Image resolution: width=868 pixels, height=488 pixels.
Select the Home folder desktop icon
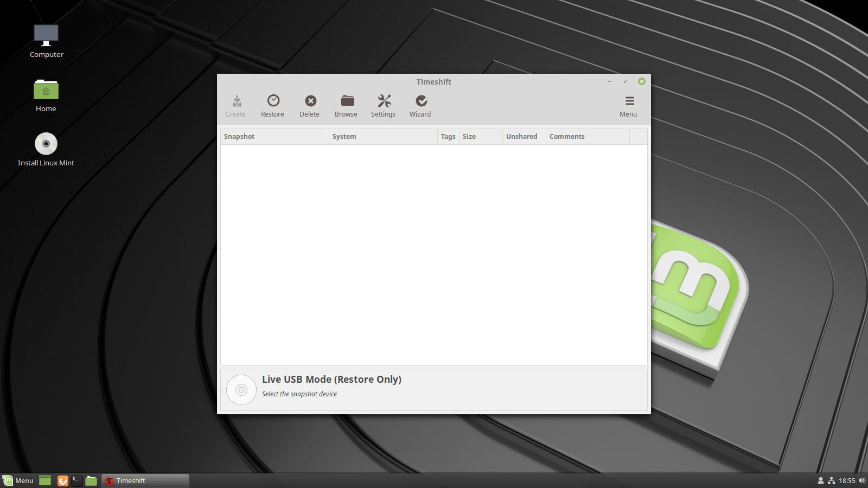click(x=46, y=95)
